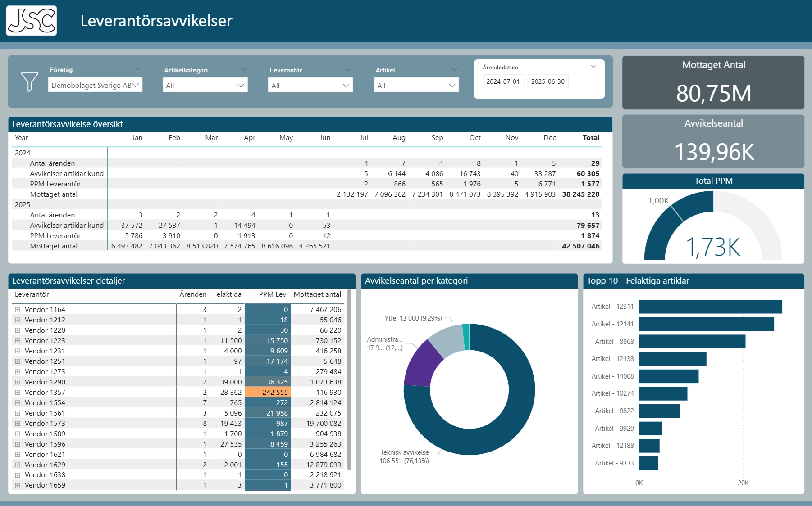Screen dimensions: 812x506
Task: Select the purple Administration donut segment
Action: click(x=421, y=365)
